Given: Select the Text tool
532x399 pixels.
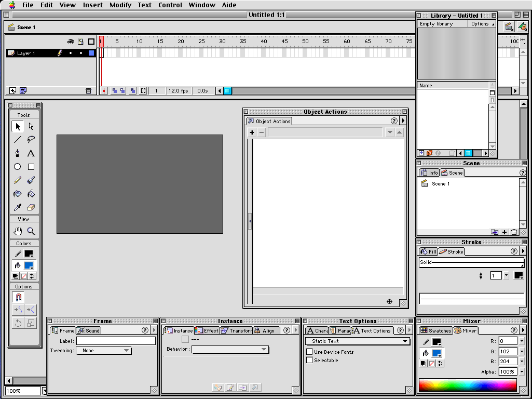Looking at the screenshot, I should [31, 153].
